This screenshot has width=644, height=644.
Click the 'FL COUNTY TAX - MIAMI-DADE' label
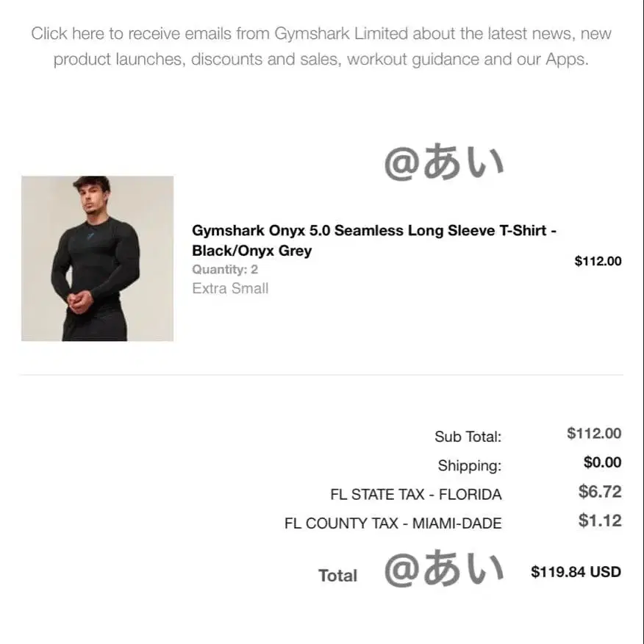(393, 523)
